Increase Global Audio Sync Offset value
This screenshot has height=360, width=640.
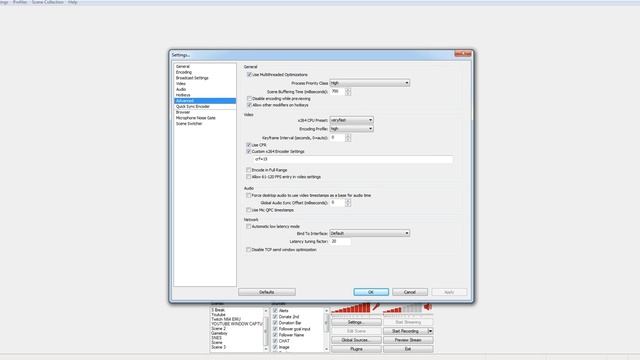tap(348, 201)
